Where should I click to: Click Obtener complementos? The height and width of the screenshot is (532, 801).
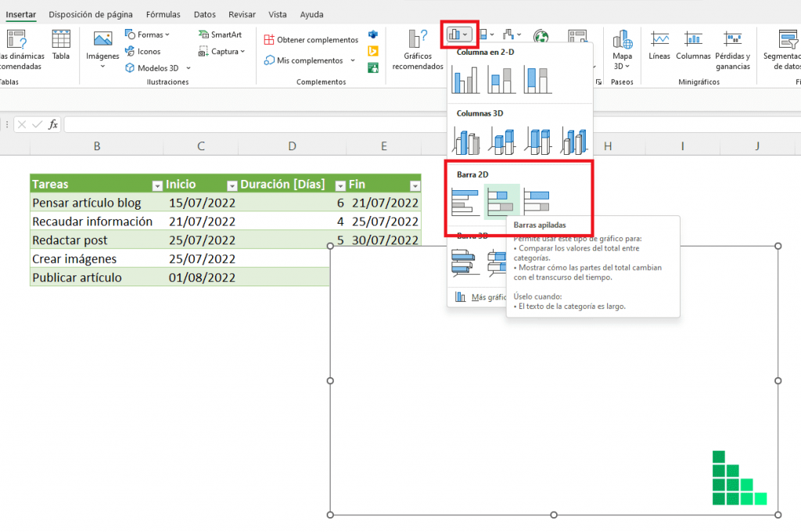coord(311,40)
